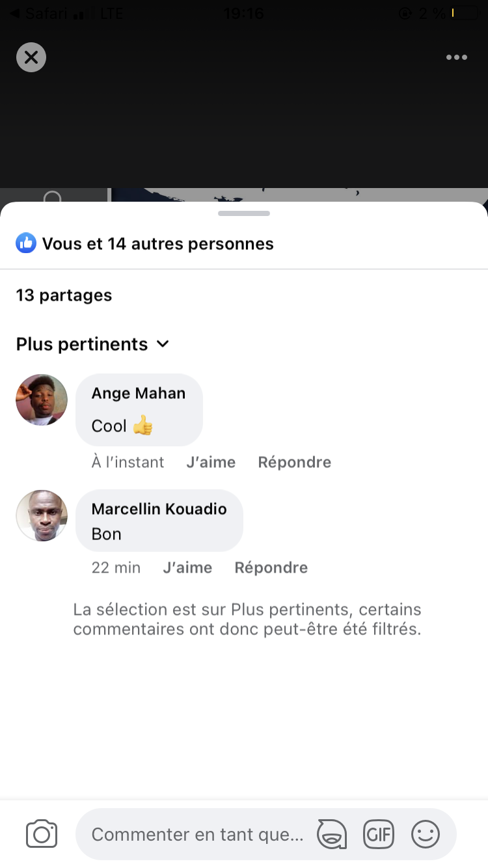This screenshot has height=868, width=488.
Task: Tap the blue like reaction icon
Action: pyautogui.click(x=26, y=243)
